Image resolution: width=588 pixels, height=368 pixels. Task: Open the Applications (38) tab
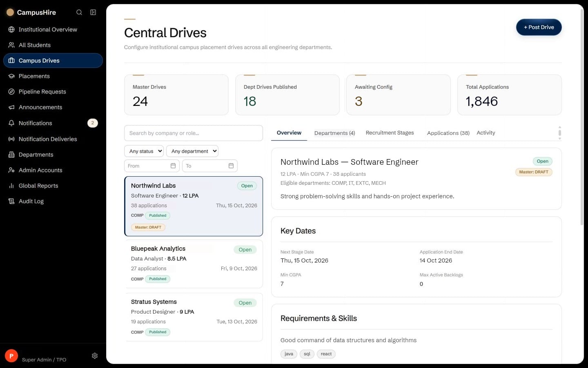pos(448,133)
